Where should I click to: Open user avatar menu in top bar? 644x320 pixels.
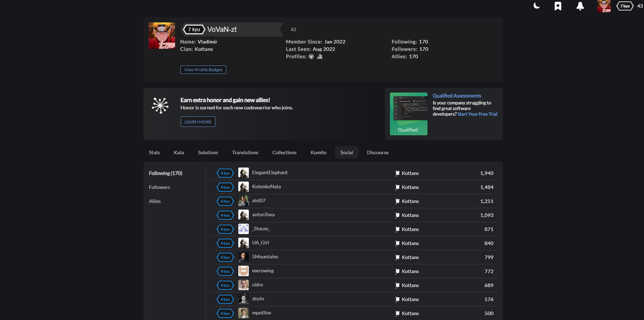[x=604, y=6]
